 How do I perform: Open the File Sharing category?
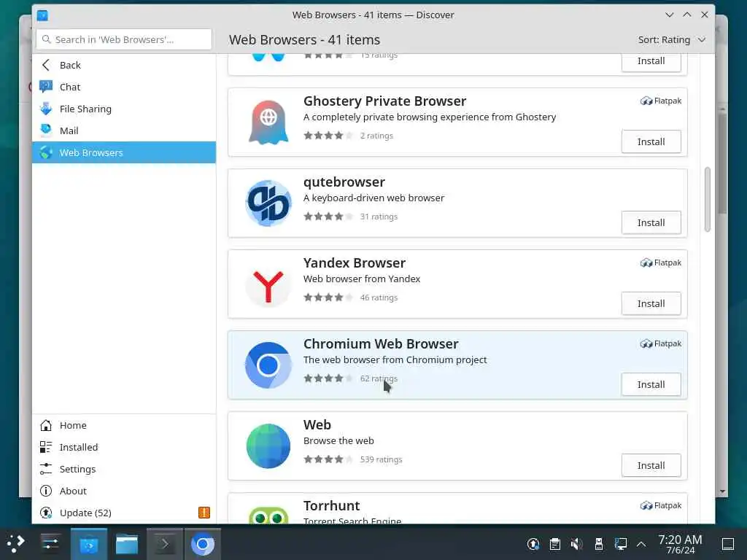pos(124,109)
